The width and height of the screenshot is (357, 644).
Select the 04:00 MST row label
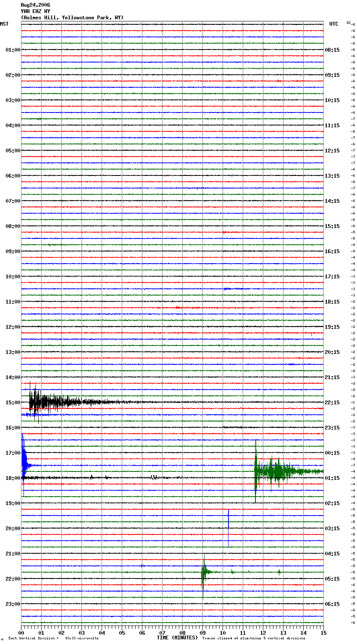(13, 126)
